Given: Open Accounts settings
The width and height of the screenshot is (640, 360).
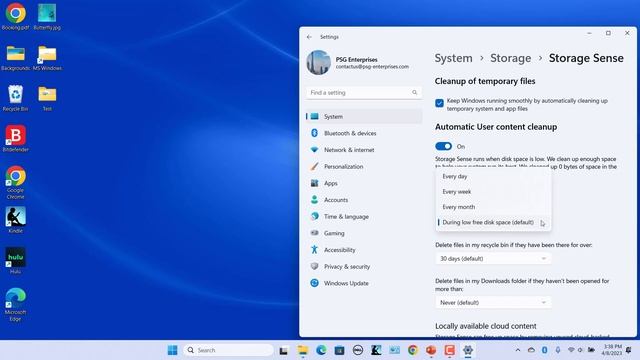Looking at the screenshot, I should (x=364, y=200).
